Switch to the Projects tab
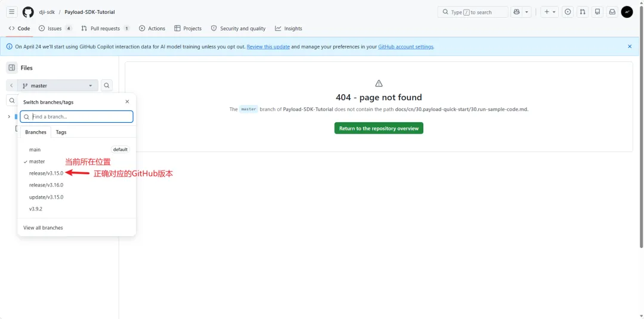The width and height of the screenshot is (644, 319). tap(188, 29)
